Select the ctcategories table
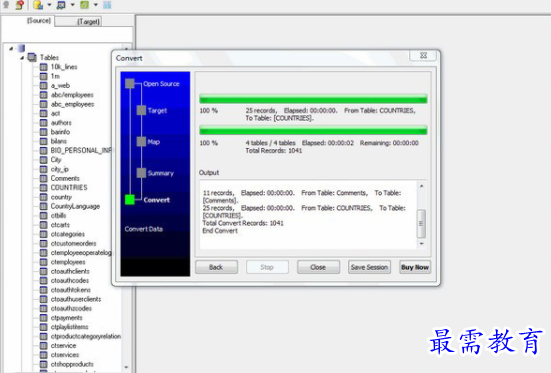Image resolution: width=551 pixels, height=373 pixels. pos(67,234)
